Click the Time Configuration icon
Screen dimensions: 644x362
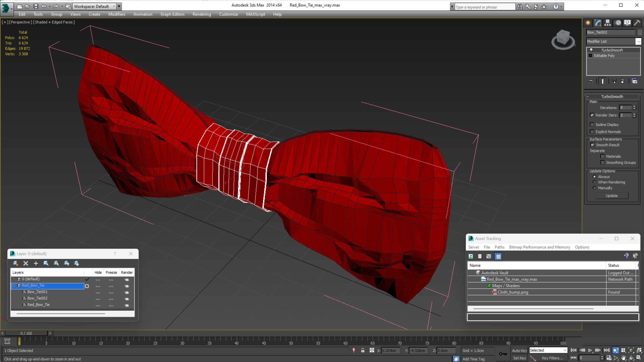609,358
